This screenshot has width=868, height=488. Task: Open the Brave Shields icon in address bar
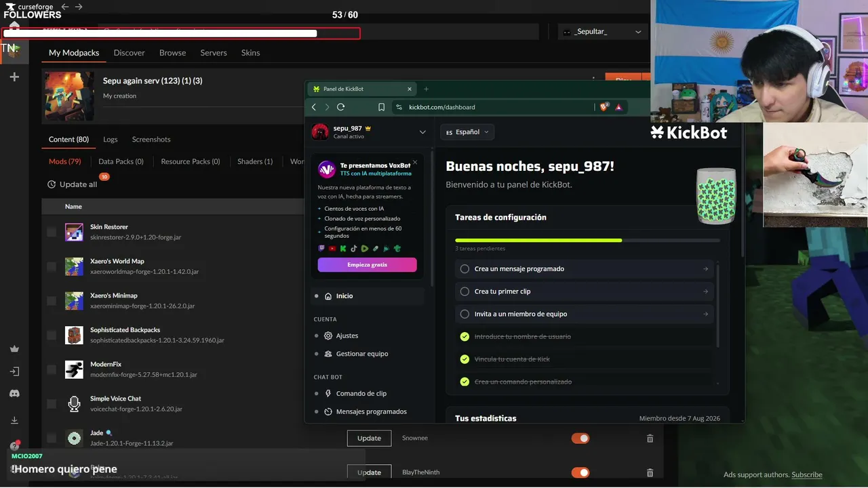(605, 106)
